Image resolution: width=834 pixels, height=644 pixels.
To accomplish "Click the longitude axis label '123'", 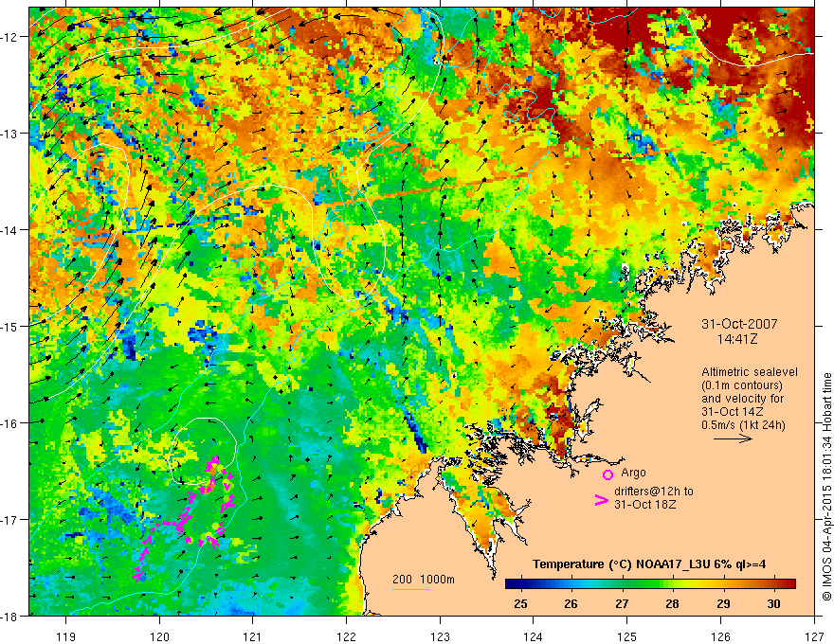I will pos(440,636).
